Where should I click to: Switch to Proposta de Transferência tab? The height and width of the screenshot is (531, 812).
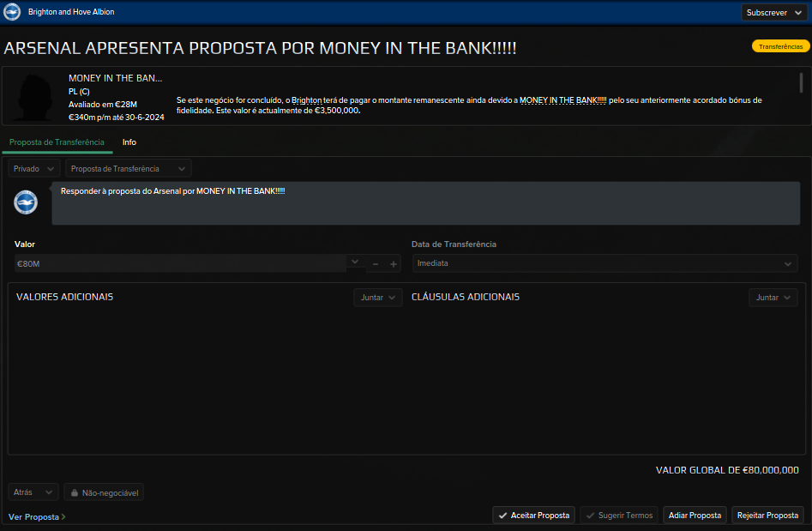click(57, 142)
